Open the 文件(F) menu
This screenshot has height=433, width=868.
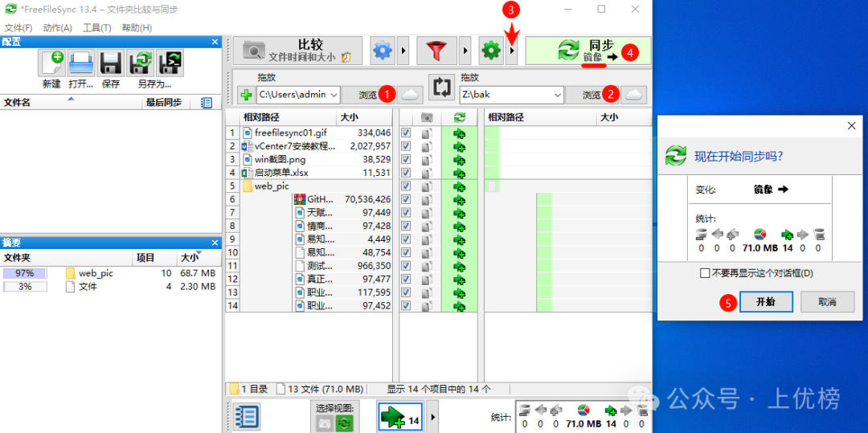(18, 28)
